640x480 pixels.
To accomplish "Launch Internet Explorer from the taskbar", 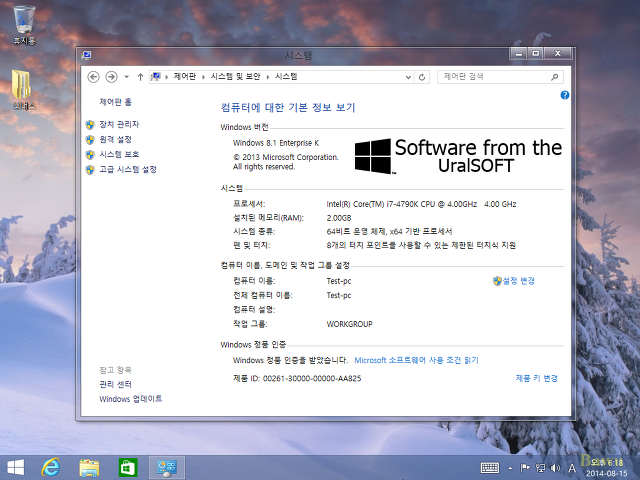I will 51,467.
